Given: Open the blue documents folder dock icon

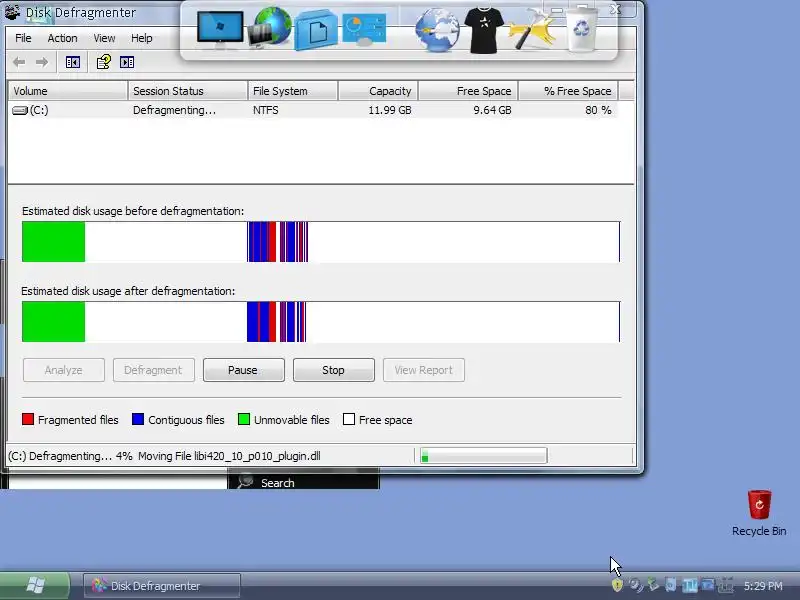Looking at the screenshot, I should [x=316, y=30].
